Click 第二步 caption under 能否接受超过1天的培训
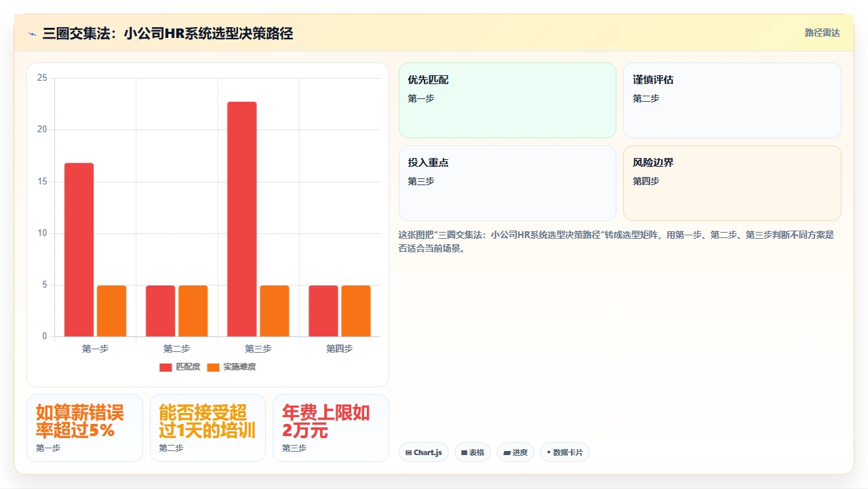868x489 pixels. pyautogui.click(x=172, y=448)
